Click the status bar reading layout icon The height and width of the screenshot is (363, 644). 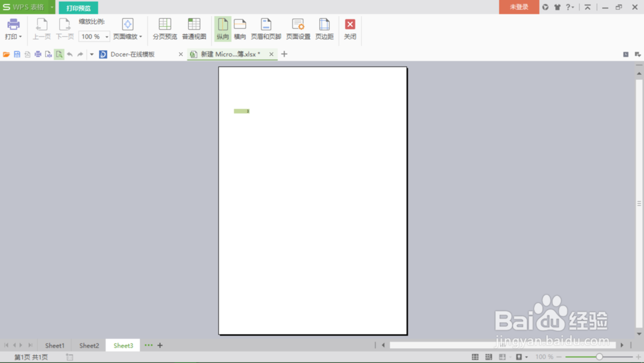click(502, 357)
